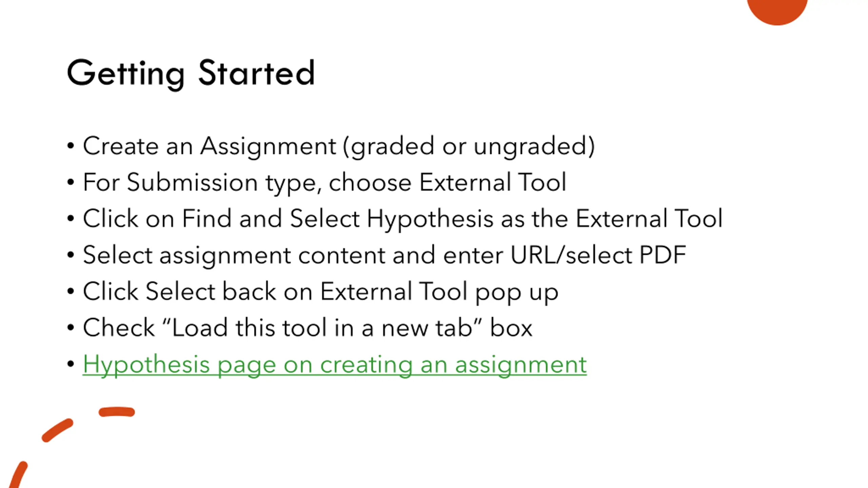The image size is (868, 488).
Task: Click the 'Check Load this tool in a new tab' line
Action: coord(308,328)
